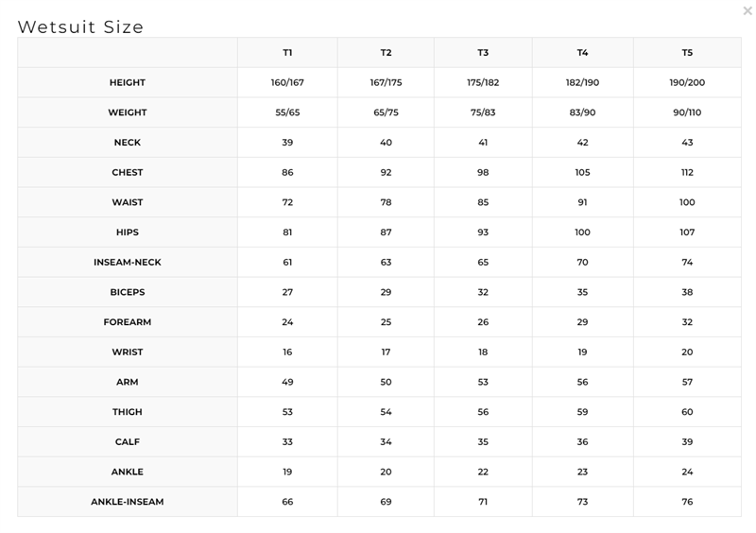Screen dimensions: 756x533
Task: Select the 160/167 height cell
Action: 287,82
